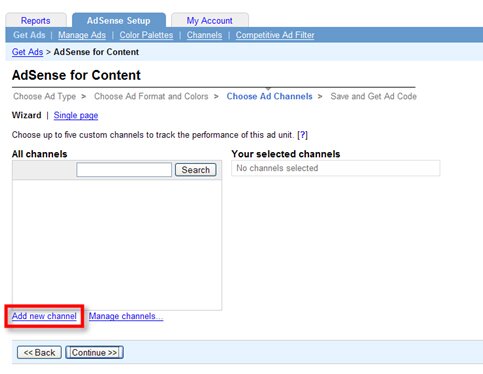483x374 pixels.
Task: Open the Reports tab
Action: tap(36, 20)
